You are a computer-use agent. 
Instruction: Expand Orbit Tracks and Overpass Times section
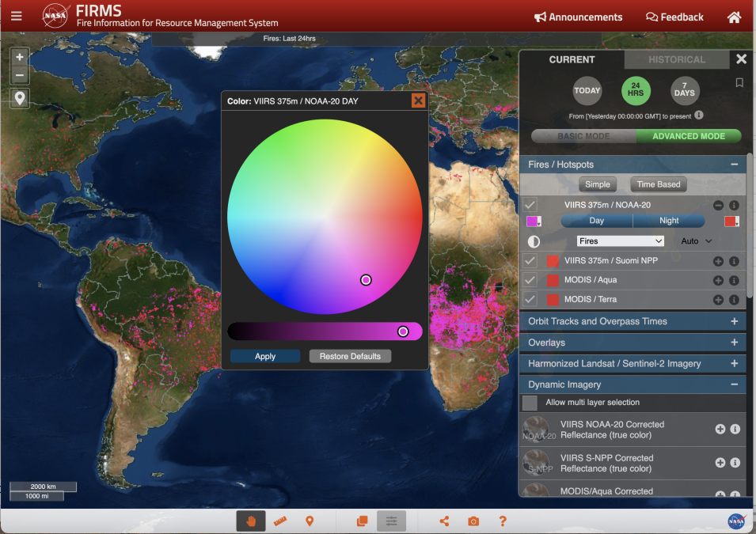[x=734, y=321]
